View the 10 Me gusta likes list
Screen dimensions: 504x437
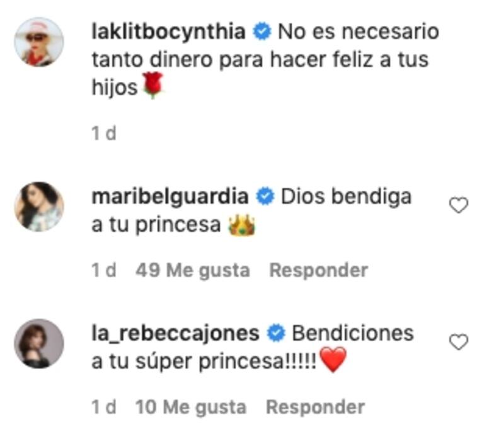pos(191,407)
